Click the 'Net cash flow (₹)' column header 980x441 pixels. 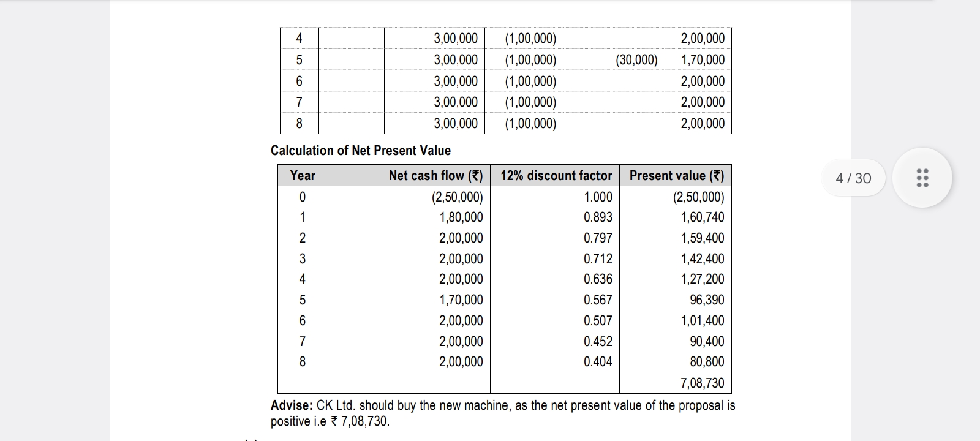coord(435,176)
